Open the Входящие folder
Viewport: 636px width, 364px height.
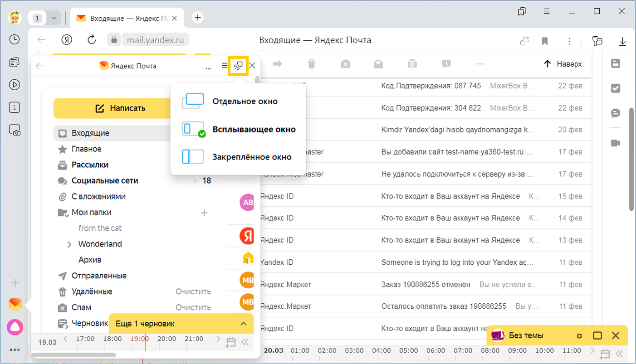pos(90,133)
